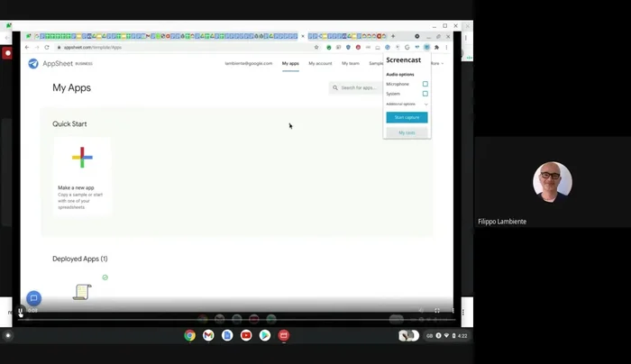Viewport: 631px width, 364px height.
Task: Open Play Store from the shelf
Action: (265, 335)
